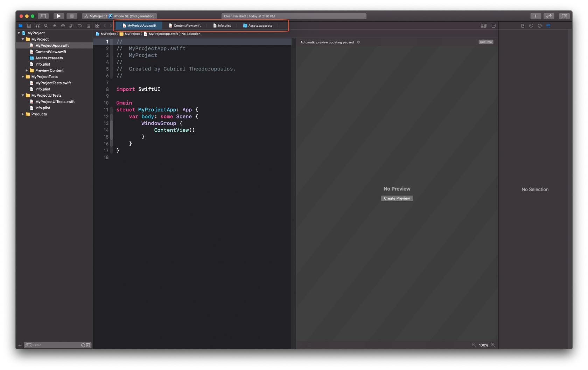This screenshot has height=370, width=588.
Task: Click the Filter field at sidebar bottom
Action: pyautogui.click(x=49, y=345)
